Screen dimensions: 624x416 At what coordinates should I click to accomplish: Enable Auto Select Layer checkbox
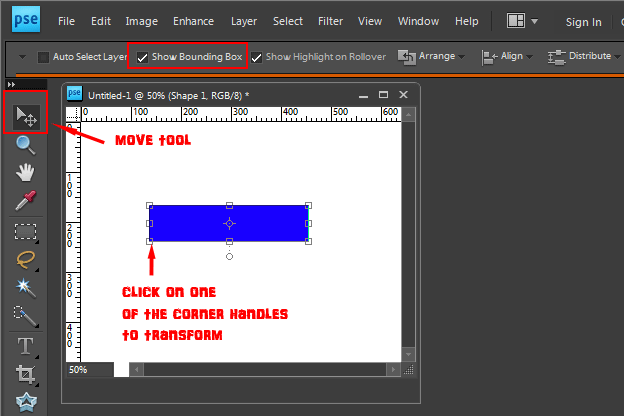pos(43,57)
